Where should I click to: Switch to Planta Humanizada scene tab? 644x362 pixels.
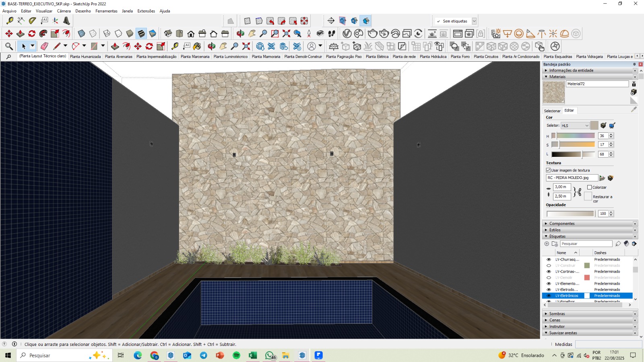(x=85, y=57)
